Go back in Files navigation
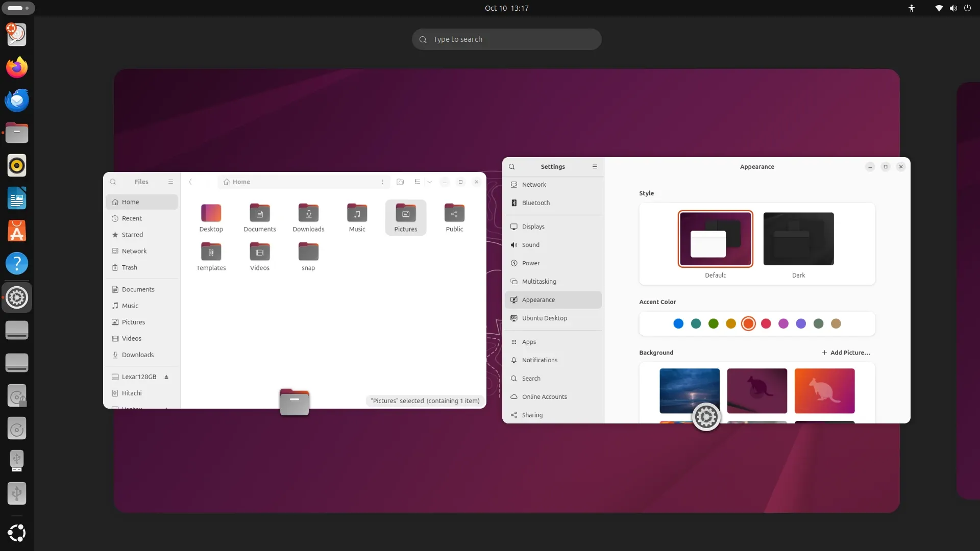 190,182
